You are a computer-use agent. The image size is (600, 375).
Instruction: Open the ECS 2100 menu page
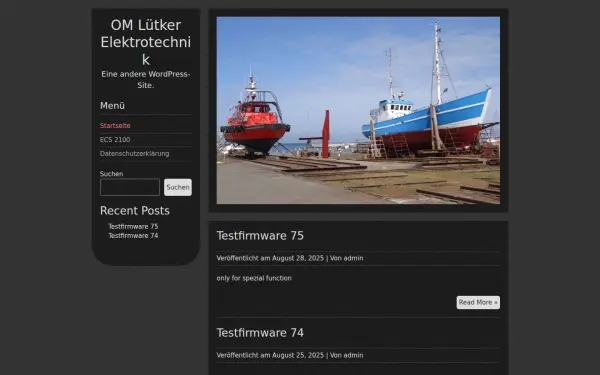pyautogui.click(x=115, y=140)
